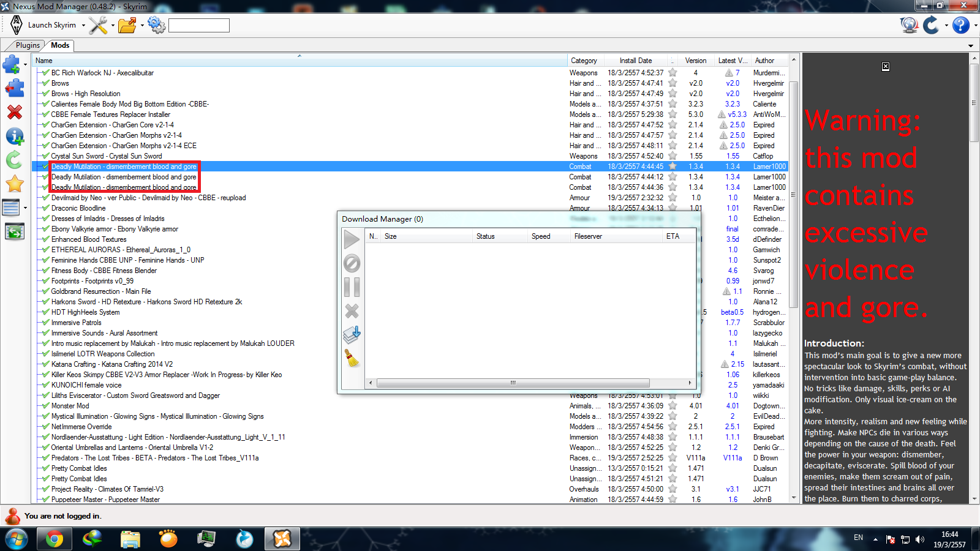Viewport: 980px width, 551px height.
Task: Click the Status column header in Download Manager
Action: (x=500, y=236)
